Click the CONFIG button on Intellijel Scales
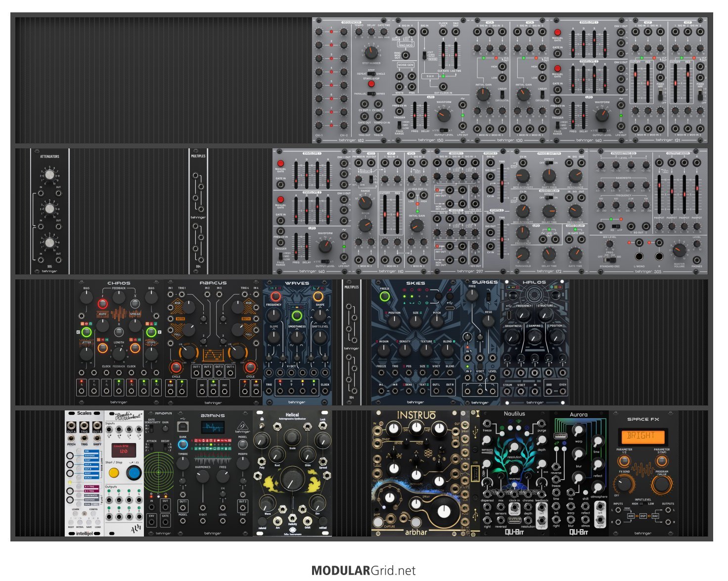Screen dimensions: 728x581 (x=93, y=514)
